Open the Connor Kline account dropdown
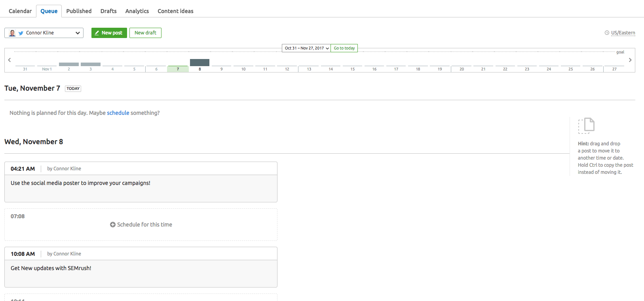The width and height of the screenshot is (644, 301). [x=44, y=33]
